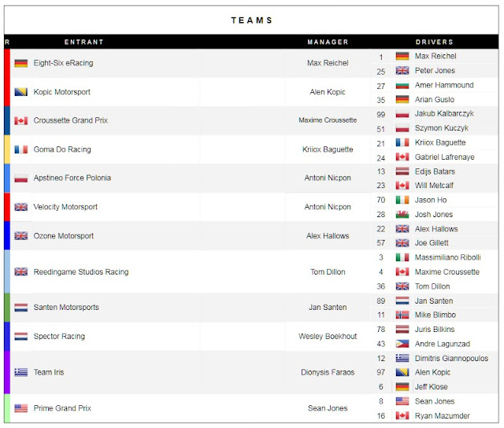Viewport: 504px width, 428px height.
Task: Click the Canadian flag beside Croussette Grand Prix
Action: 21,120
